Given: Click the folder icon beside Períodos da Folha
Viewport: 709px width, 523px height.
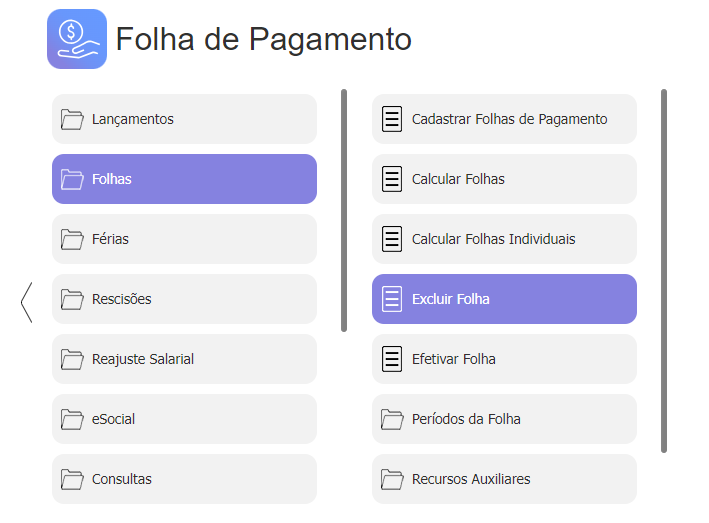Looking at the screenshot, I should 392,419.
